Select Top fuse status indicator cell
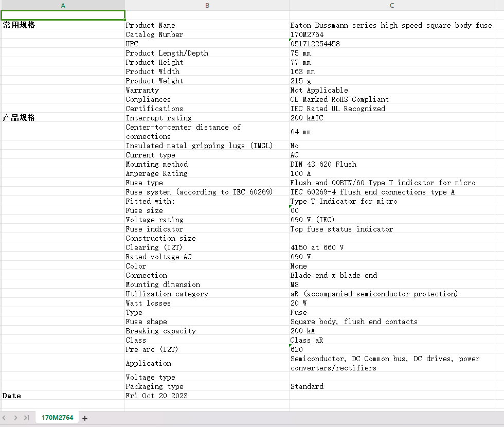 [x=392, y=229]
